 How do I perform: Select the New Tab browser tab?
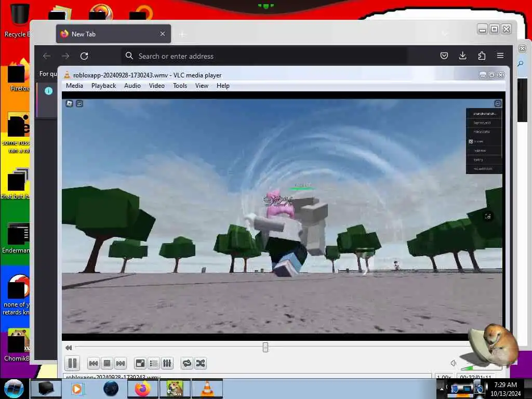click(113, 34)
